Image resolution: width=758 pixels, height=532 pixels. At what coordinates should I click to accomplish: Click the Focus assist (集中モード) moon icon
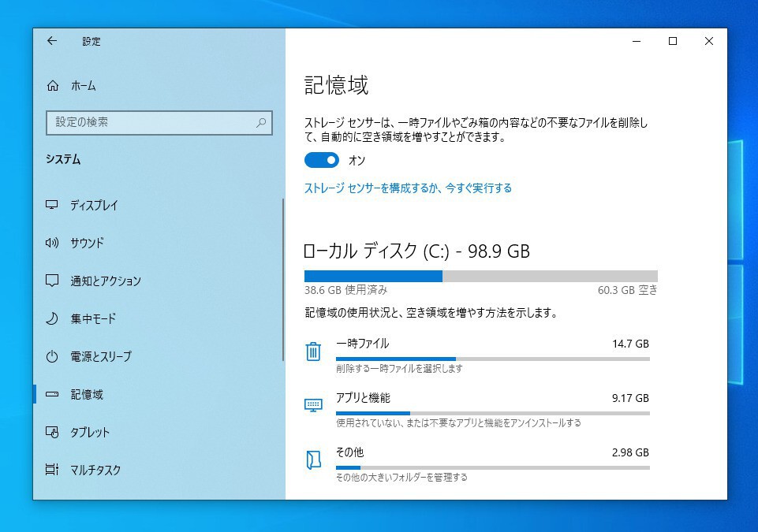pyautogui.click(x=52, y=318)
